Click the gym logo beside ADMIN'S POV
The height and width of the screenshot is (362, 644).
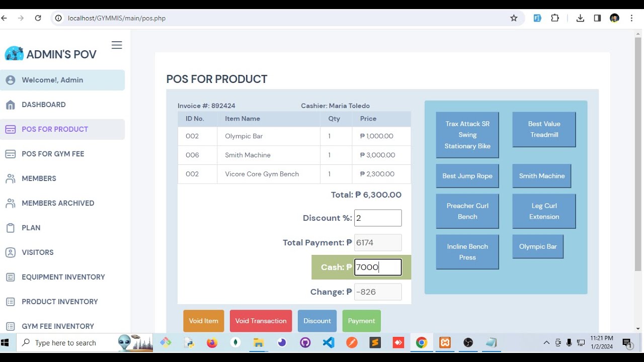14,54
